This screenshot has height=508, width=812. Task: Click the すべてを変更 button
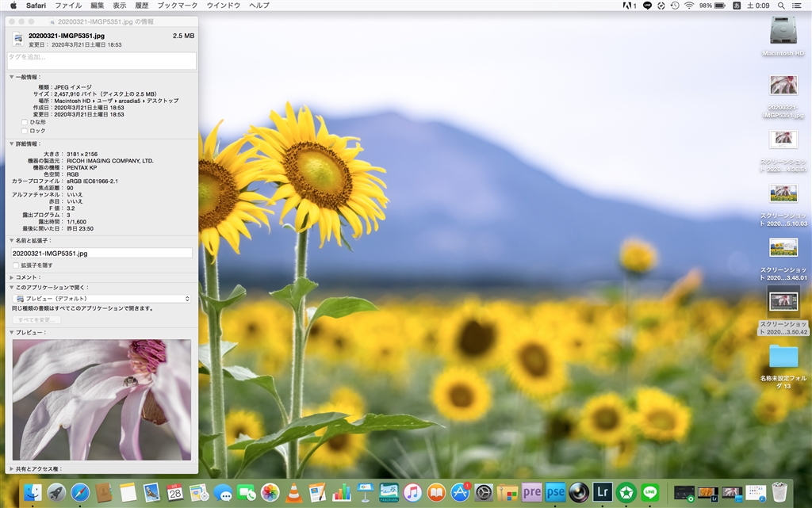tap(36, 320)
